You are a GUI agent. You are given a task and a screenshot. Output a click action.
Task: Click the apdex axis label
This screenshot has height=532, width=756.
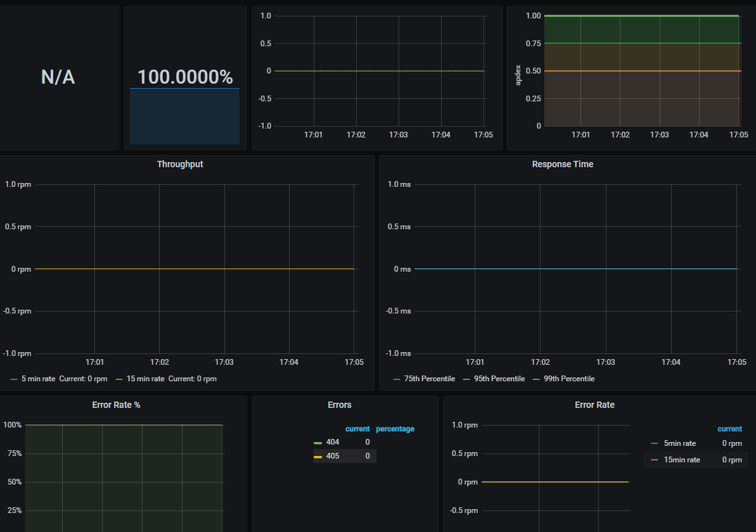pyautogui.click(x=518, y=75)
